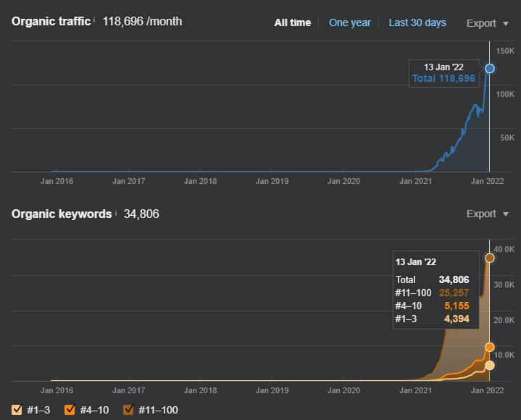
Task: Click the info icon beside Organic traffic
Action: (94, 20)
